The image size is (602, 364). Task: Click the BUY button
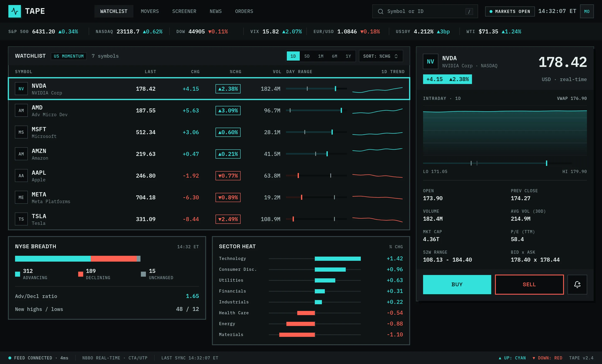click(x=457, y=284)
